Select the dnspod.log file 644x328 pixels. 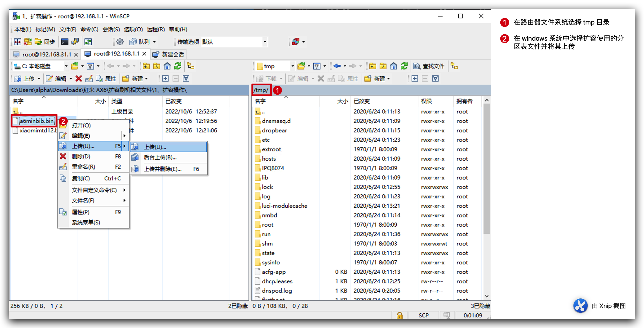277,291
